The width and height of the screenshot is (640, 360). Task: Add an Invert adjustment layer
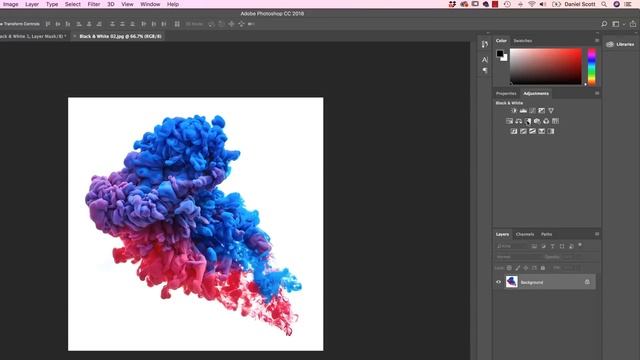[x=514, y=131]
